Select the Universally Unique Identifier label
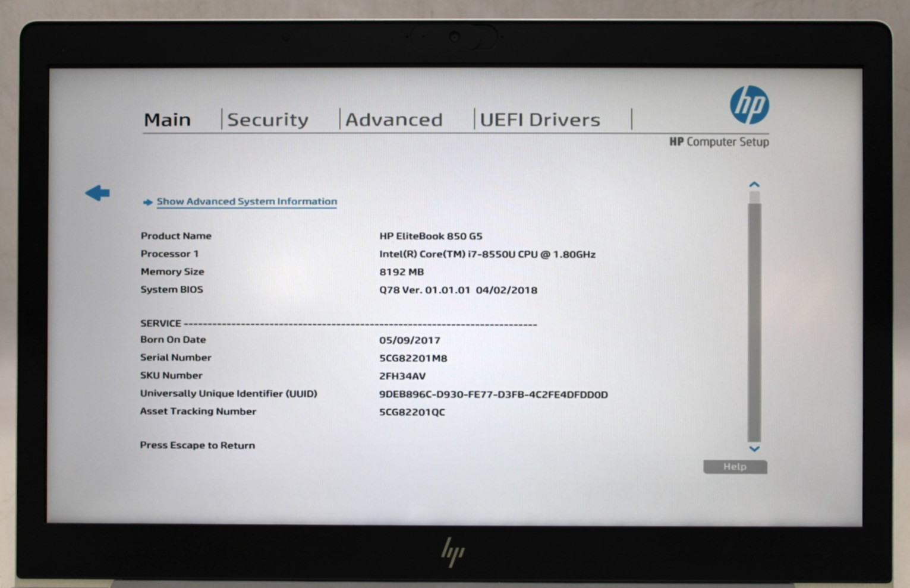 pyautogui.click(x=229, y=393)
